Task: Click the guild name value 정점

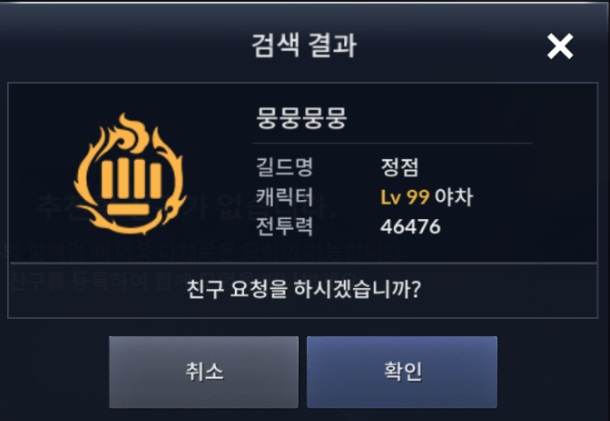Action: [400, 167]
